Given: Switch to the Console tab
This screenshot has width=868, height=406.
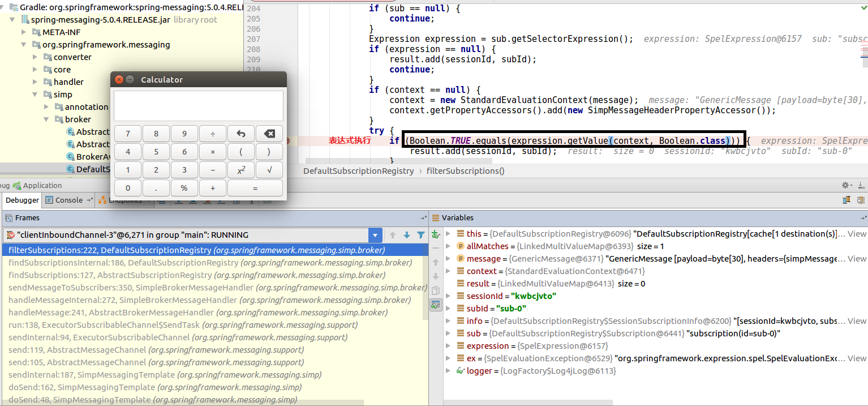Looking at the screenshot, I should 68,200.
